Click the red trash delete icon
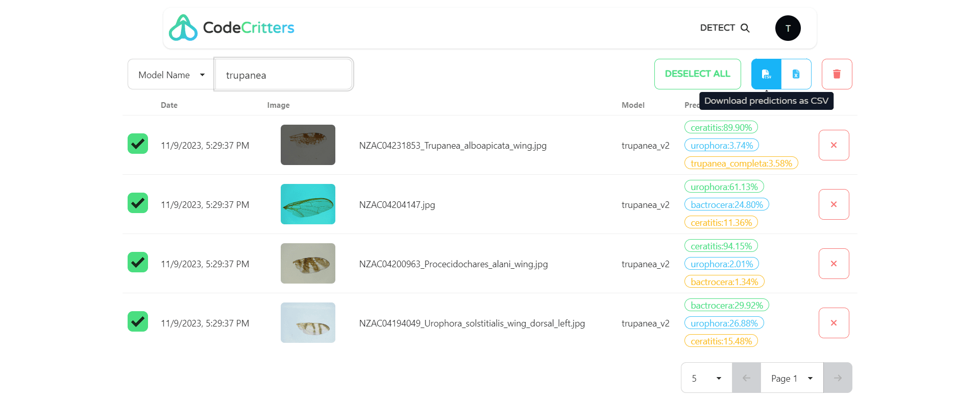This screenshot has width=980, height=420. [837, 74]
